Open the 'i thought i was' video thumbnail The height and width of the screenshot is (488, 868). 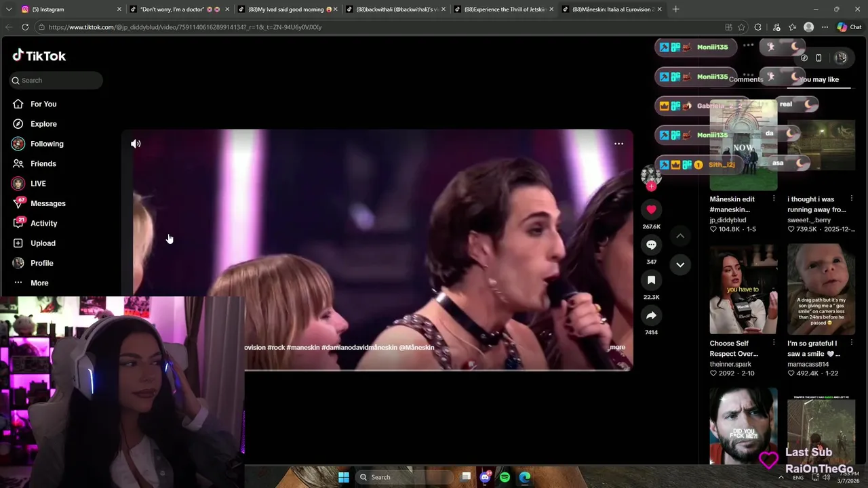tap(821, 146)
